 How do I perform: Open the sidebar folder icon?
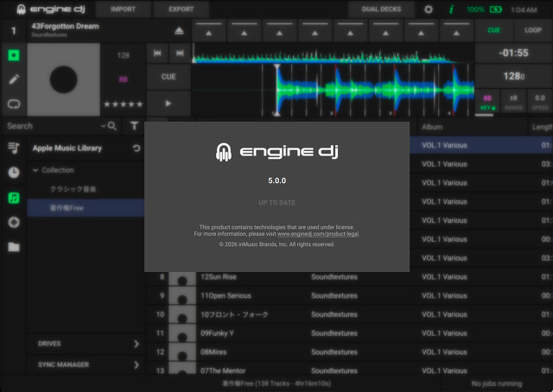click(x=14, y=247)
